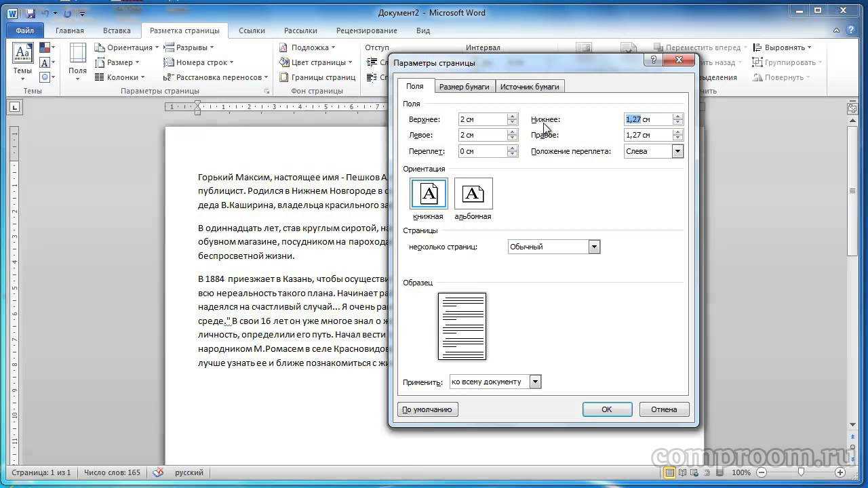Open Расстановка переносов hyphenation menu

coord(216,77)
